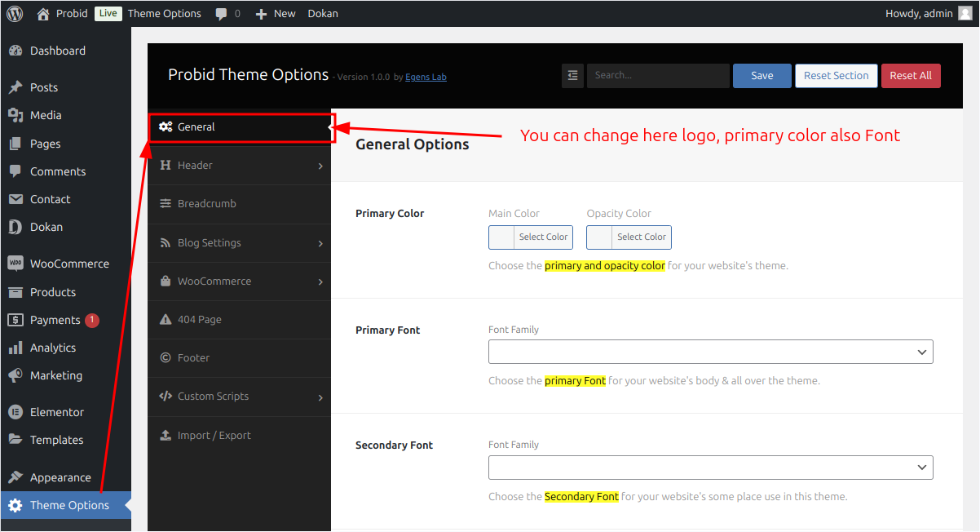The height and width of the screenshot is (532, 980).
Task: Select the General options tab
Action: click(x=240, y=127)
